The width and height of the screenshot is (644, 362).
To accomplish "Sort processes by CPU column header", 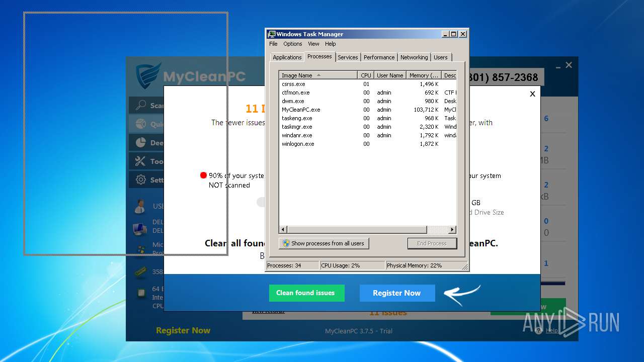I will click(366, 75).
